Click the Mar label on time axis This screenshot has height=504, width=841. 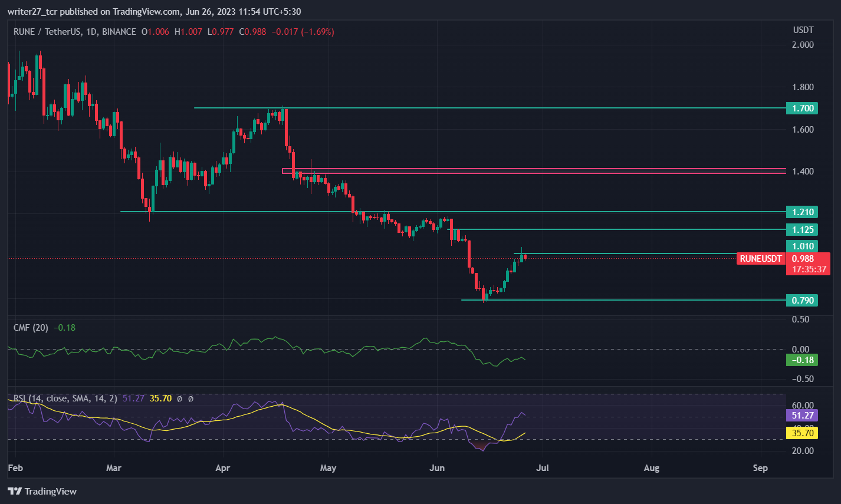(x=114, y=468)
